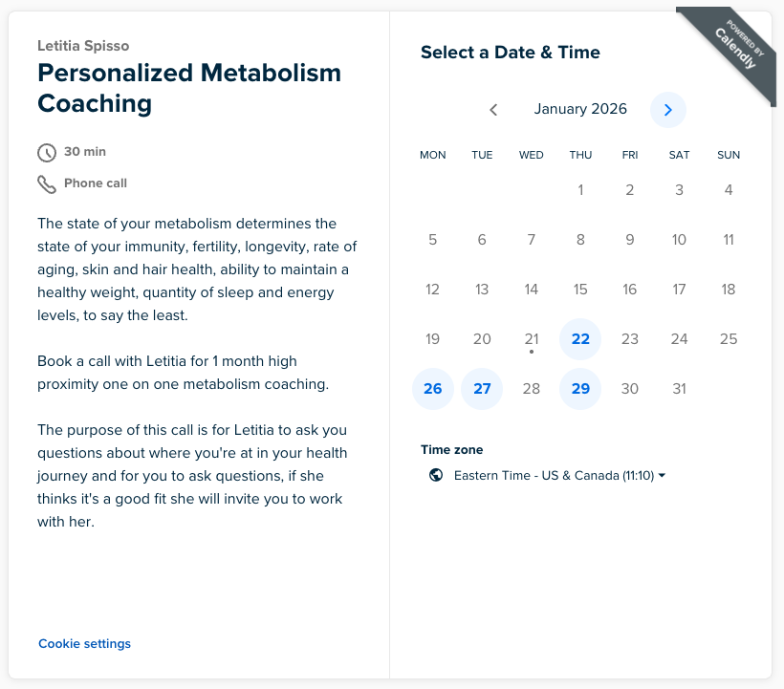Go to next month arrow
This screenshot has width=784, height=689.
click(x=668, y=110)
